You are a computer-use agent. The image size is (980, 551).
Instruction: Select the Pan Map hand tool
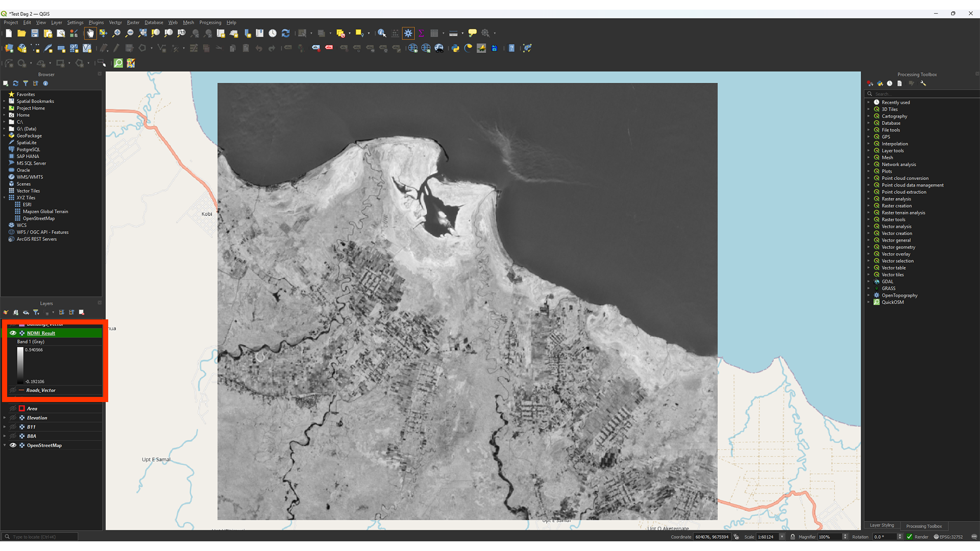90,33
